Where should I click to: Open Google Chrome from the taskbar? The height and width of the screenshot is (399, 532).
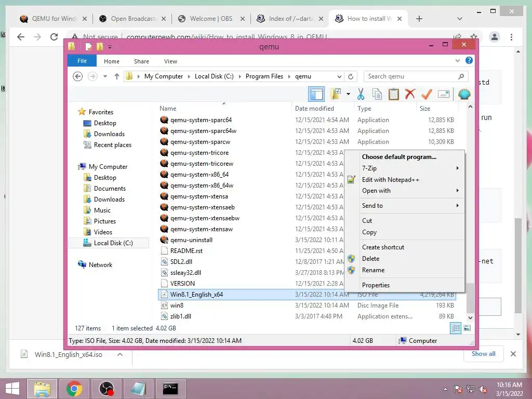click(74, 389)
